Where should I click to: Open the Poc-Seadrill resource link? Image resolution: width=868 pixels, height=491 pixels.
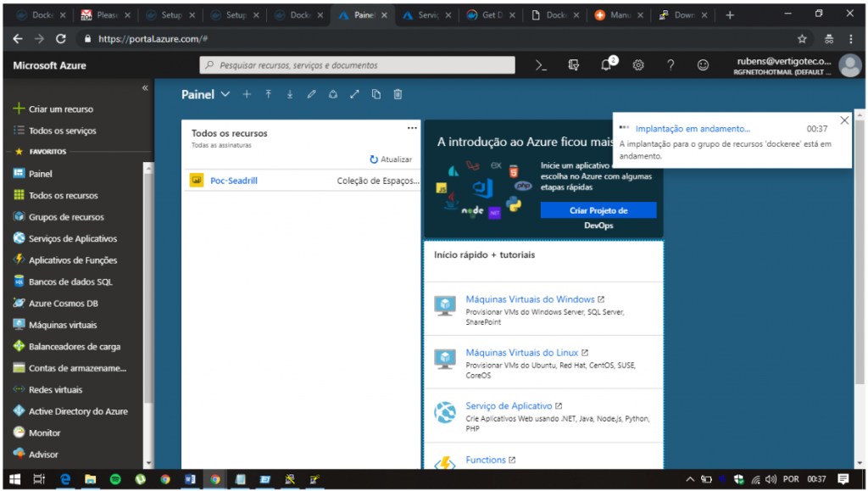click(233, 180)
